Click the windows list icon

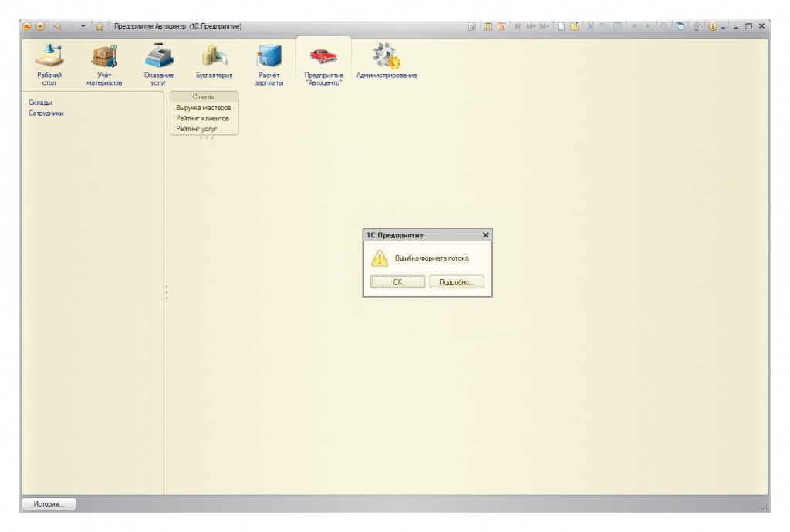pyautogui.click(x=680, y=26)
